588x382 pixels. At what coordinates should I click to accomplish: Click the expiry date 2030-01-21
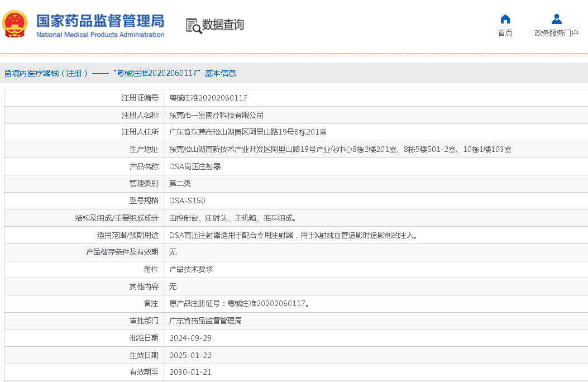coord(190,372)
